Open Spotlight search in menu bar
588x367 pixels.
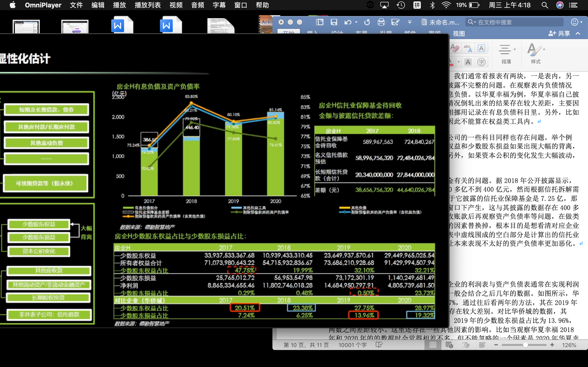point(544,5)
